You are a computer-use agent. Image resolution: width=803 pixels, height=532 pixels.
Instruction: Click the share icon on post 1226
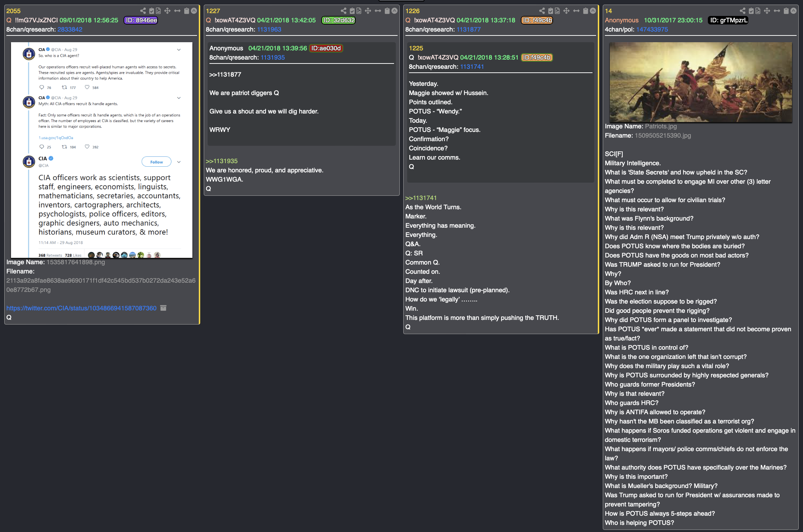[x=542, y=11]
